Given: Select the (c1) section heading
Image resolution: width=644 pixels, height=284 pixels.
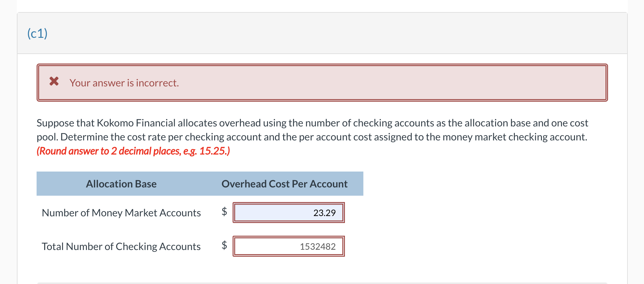Looking at the screenshot, I should click(x=37, y=33).
